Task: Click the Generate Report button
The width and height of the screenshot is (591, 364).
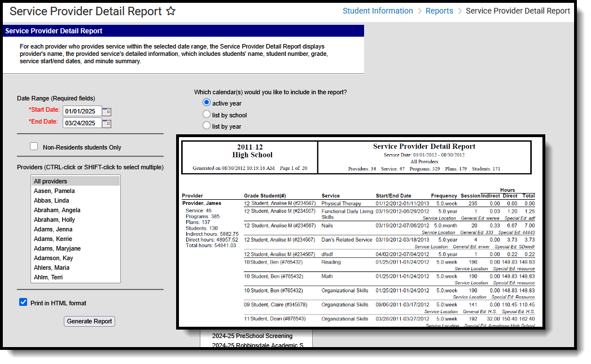Action: 89,322
